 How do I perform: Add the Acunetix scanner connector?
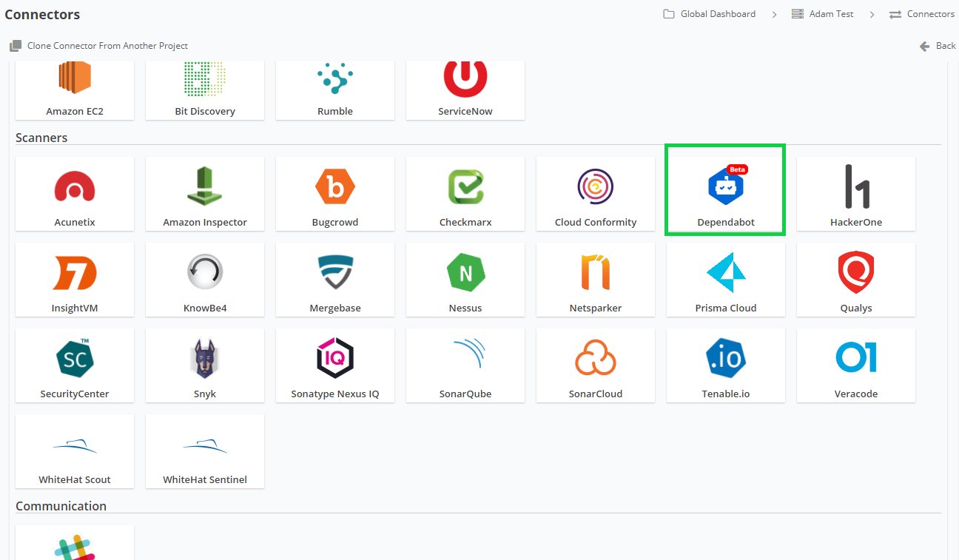click(x=75, y=194)
